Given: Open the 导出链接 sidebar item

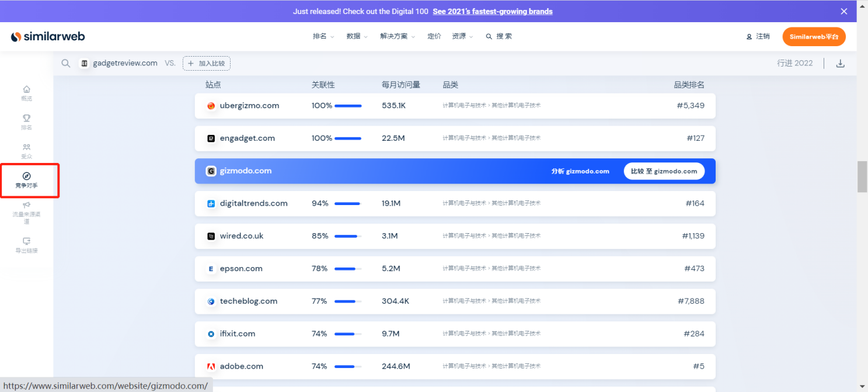Looking at the screenshot, I should tap(26, 245).
